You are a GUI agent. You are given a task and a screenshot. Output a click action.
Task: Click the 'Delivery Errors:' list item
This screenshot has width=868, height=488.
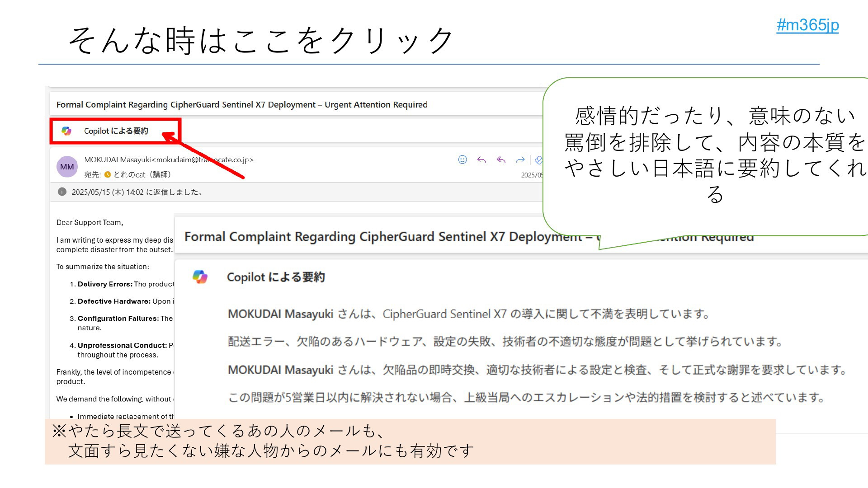[122, 284]
